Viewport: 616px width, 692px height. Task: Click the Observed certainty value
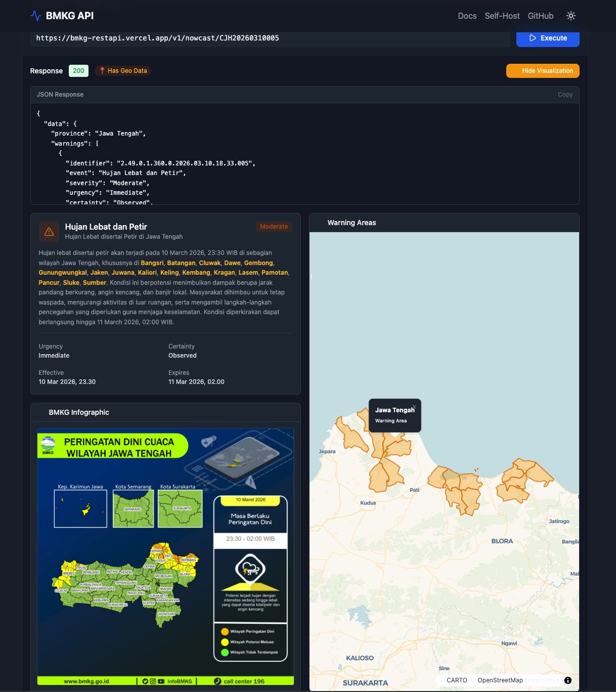coord(183,356)
